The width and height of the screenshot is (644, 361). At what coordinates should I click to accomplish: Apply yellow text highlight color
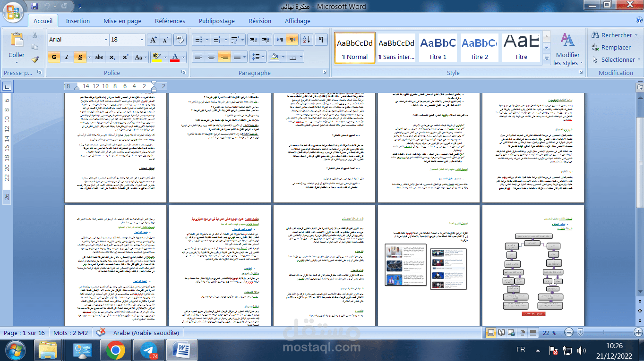point(157,57)
